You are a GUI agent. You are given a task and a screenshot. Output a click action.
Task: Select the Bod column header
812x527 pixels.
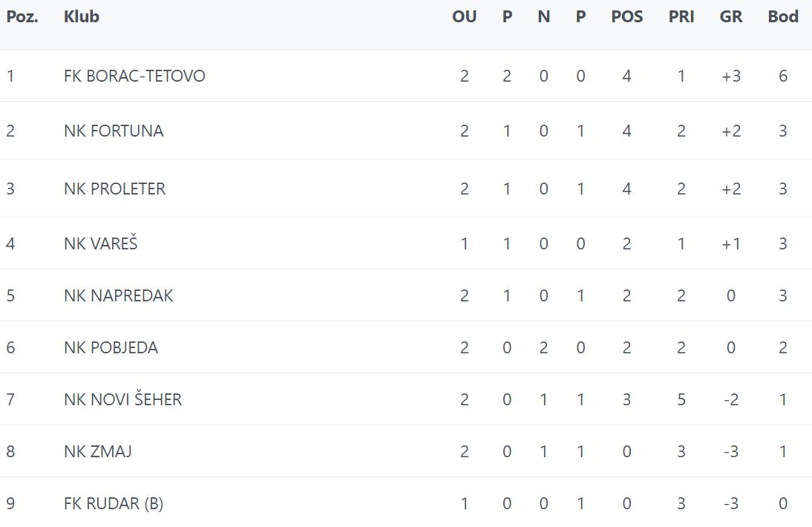(783, 16)
